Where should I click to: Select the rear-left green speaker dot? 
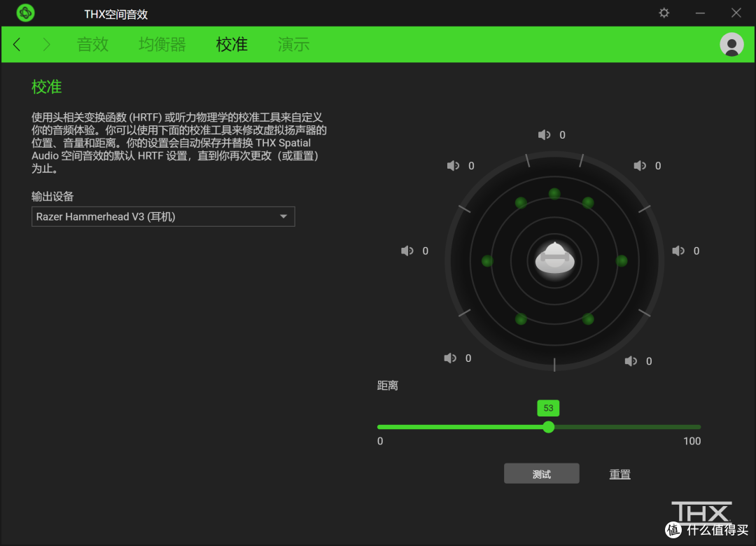coord(521,318)
